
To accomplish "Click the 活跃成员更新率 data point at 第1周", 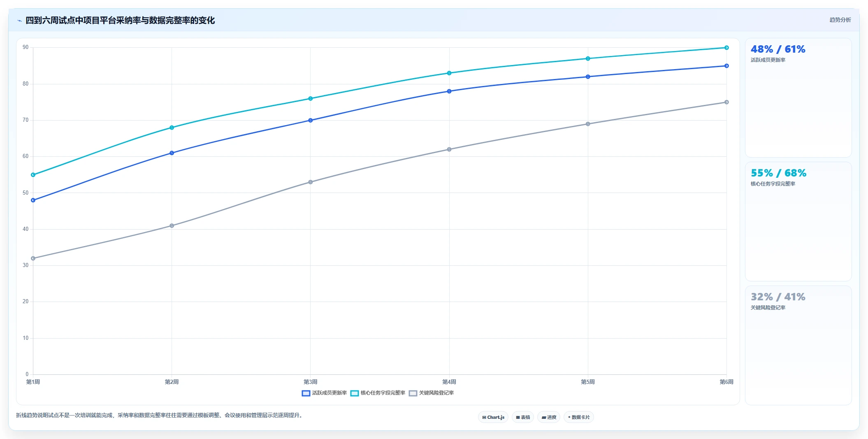I will [33, 200].
